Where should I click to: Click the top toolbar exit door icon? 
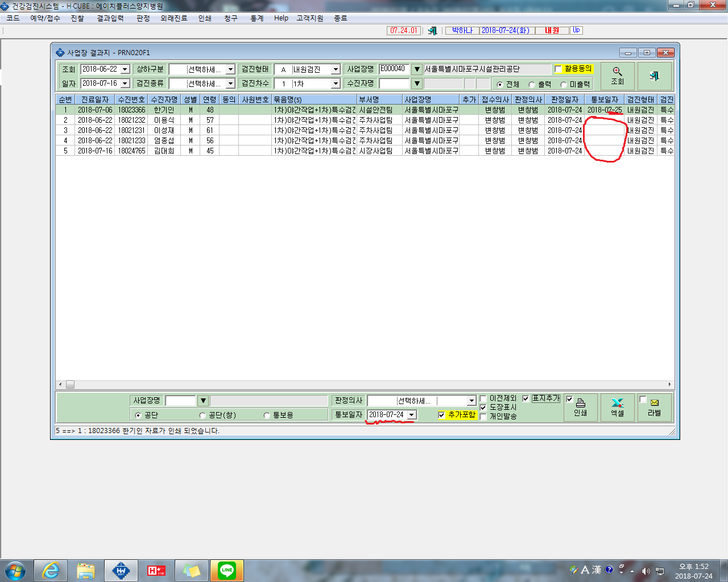(x=433, y=30)
